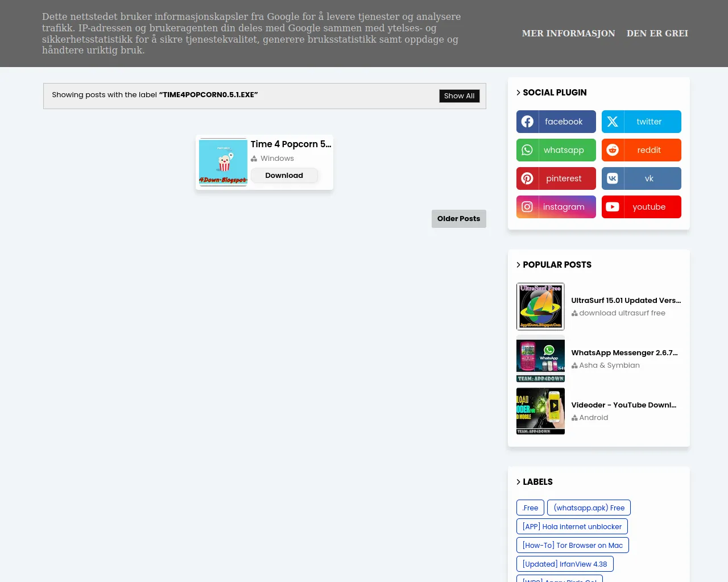728x582 pixels.
Task: Open the Time 4 Popcorn post title
Action: coord(291,144)
